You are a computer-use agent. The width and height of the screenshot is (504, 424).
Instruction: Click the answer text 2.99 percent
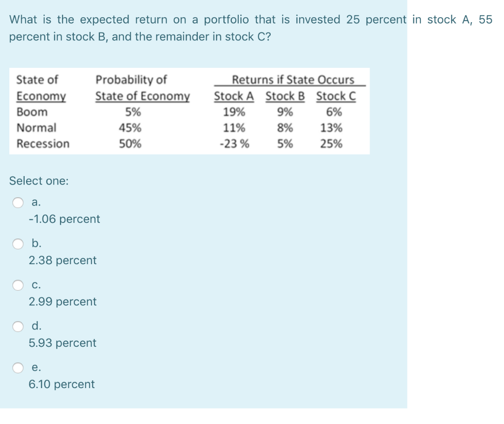tap(62, 302)
